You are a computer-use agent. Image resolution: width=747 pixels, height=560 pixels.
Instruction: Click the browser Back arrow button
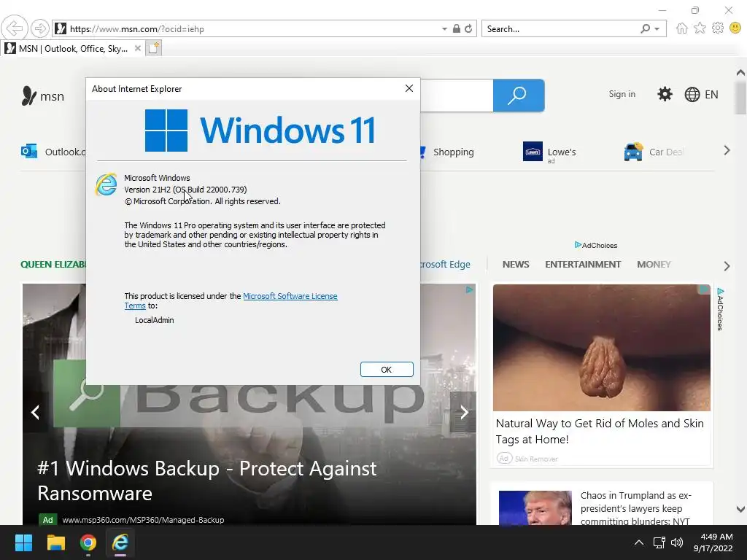tap(15, 28)
